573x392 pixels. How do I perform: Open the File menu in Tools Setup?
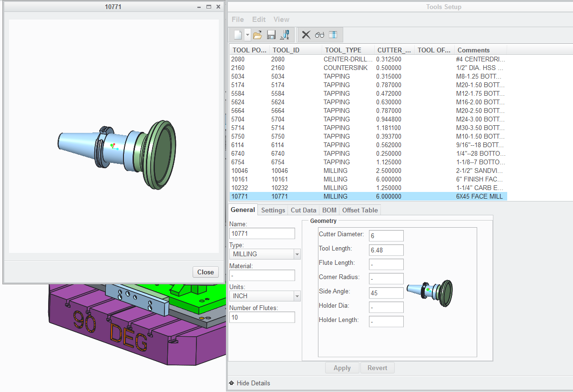[x=237, y=20]
